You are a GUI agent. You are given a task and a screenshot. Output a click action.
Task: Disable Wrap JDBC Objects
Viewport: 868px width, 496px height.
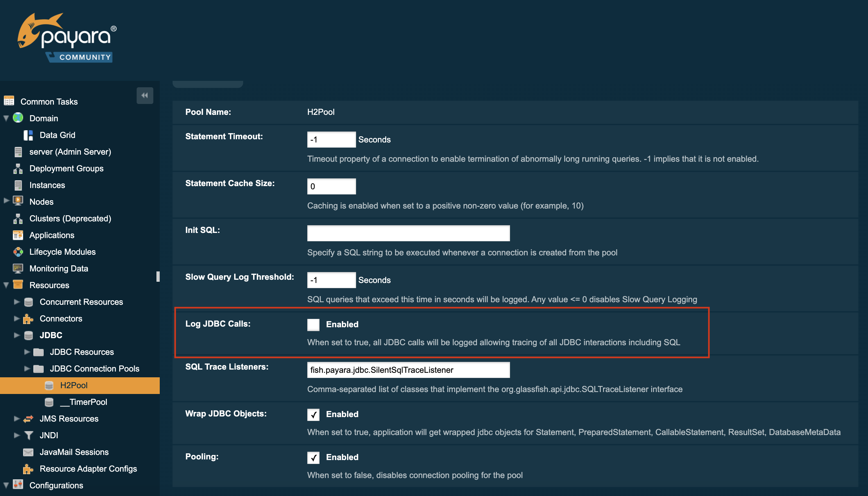click(x=313, y=415)
